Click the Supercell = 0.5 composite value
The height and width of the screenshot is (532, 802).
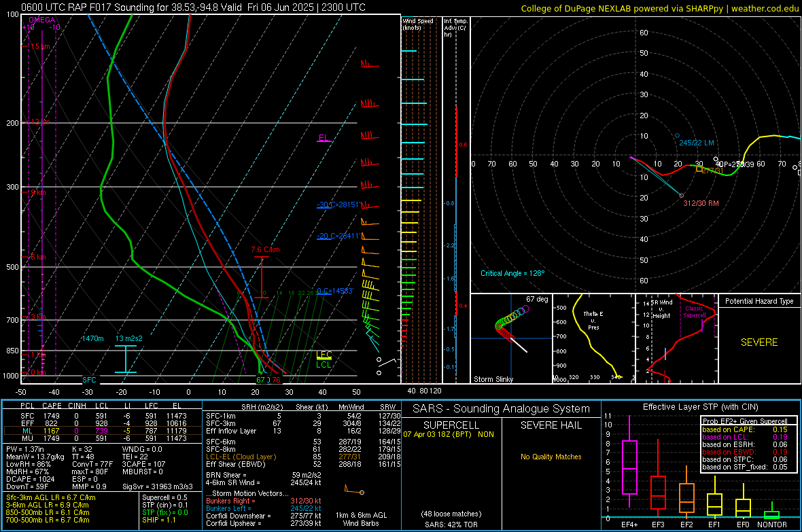164,498
